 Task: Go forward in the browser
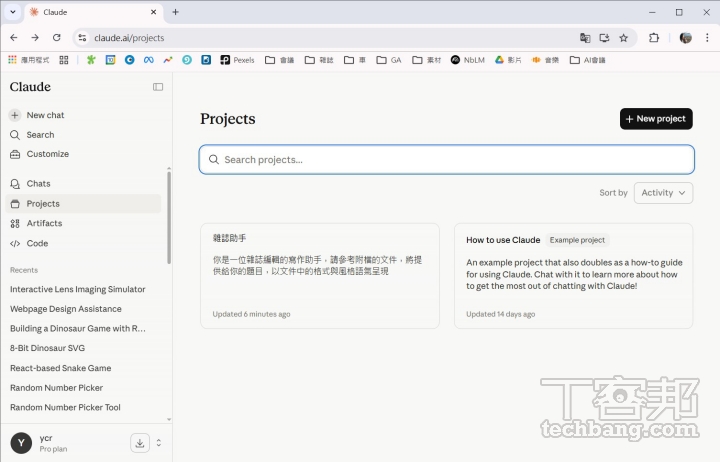point(35,38)
